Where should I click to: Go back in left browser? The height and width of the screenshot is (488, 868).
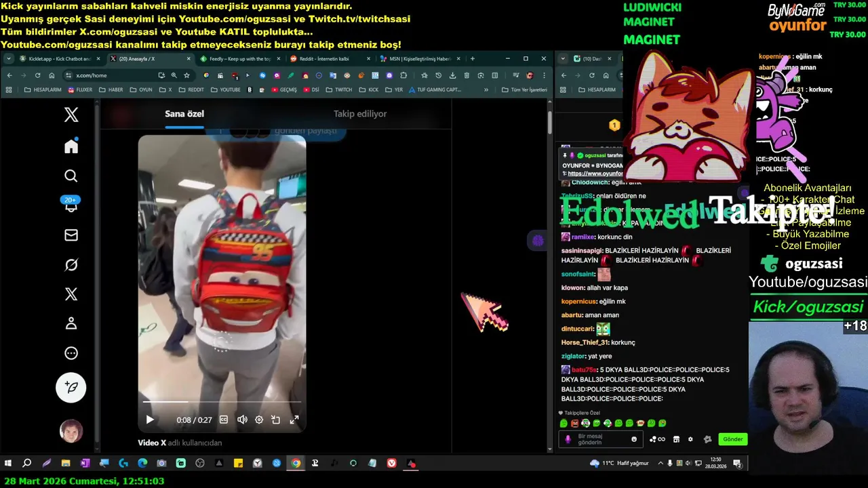click(9, 75)
